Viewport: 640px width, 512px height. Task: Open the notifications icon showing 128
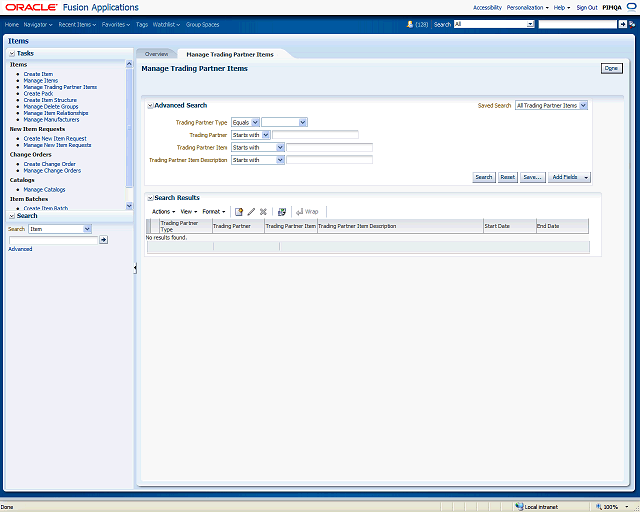[x=410, y=24]
